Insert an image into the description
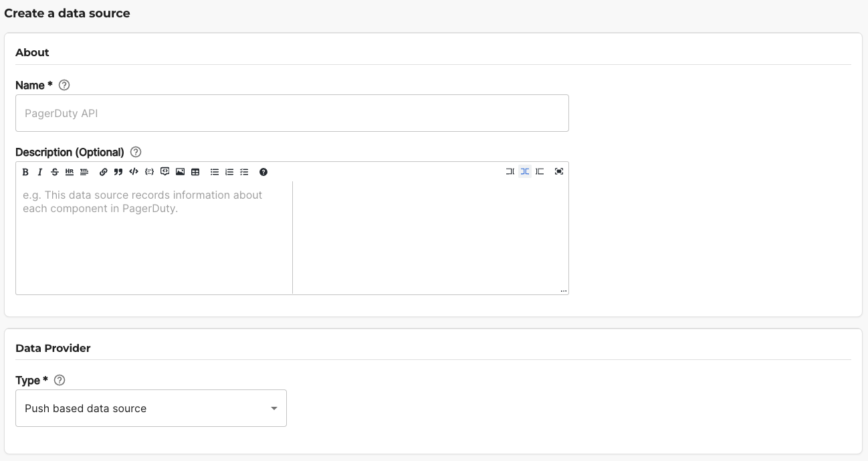 point(179,171)
